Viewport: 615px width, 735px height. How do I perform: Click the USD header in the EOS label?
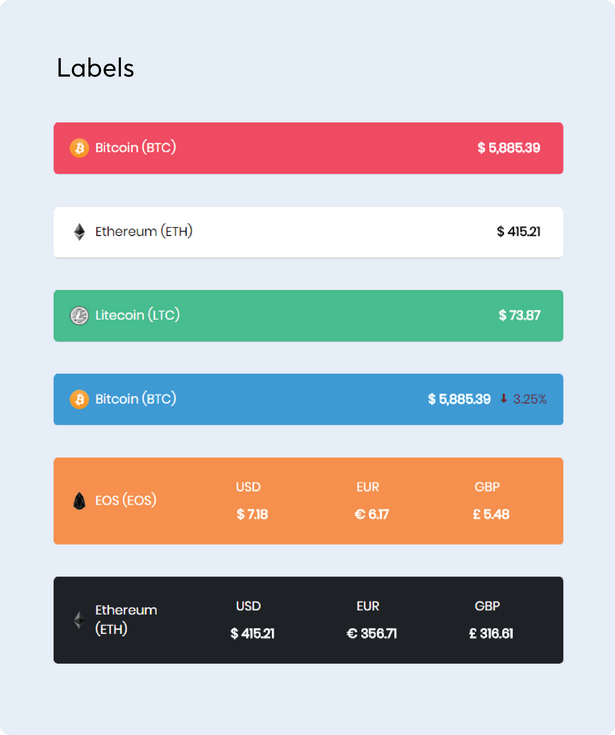coord(248,487)
